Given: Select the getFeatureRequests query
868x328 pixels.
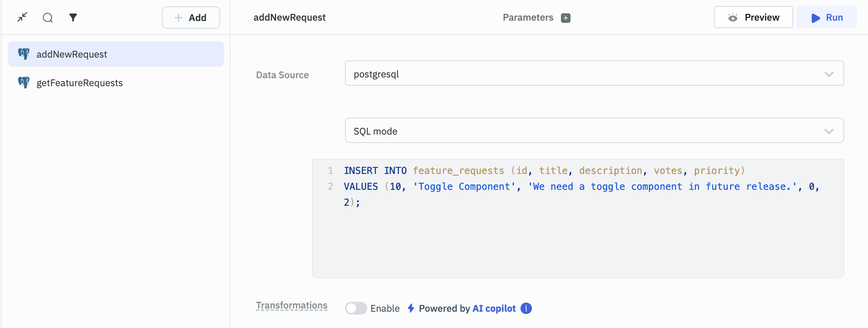Looking at the screenshot, I should (79, 83).
